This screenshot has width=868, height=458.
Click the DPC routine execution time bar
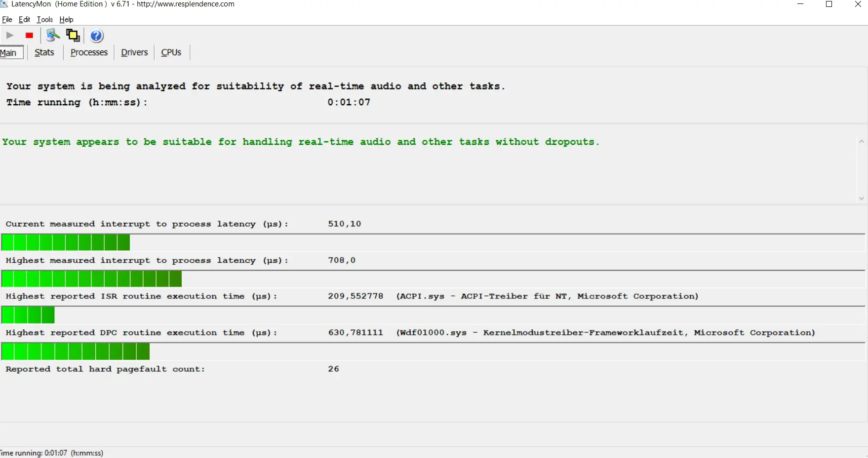76,352
